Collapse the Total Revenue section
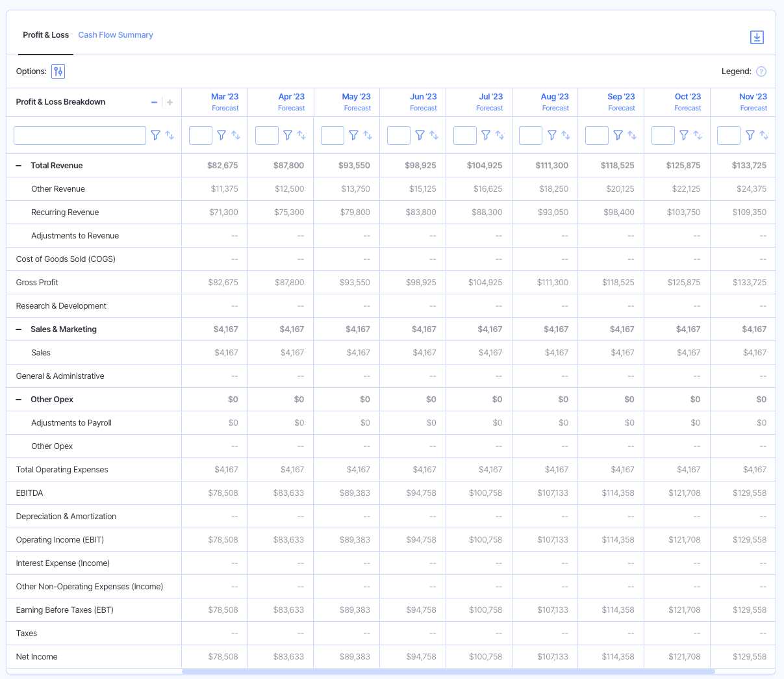The width and height of the screenshot is (784, 679). 18,165
